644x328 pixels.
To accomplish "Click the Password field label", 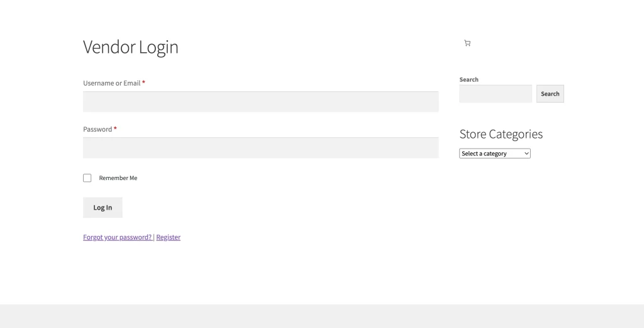I will 97,129.
